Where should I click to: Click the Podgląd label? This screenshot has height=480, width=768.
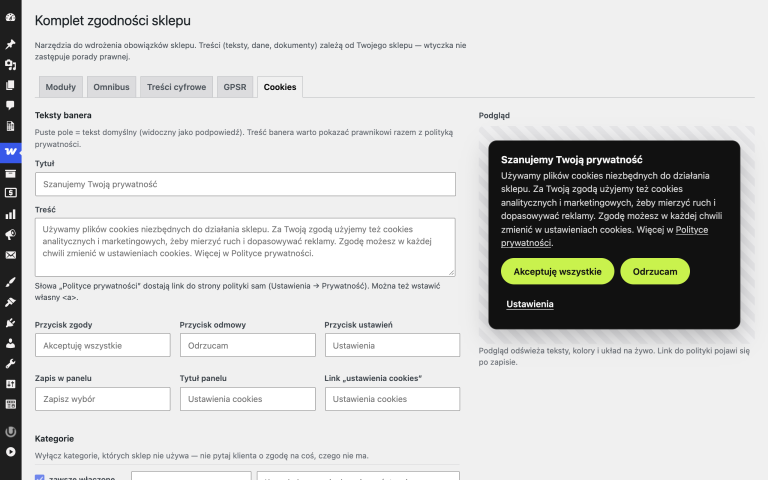(494, 116)
